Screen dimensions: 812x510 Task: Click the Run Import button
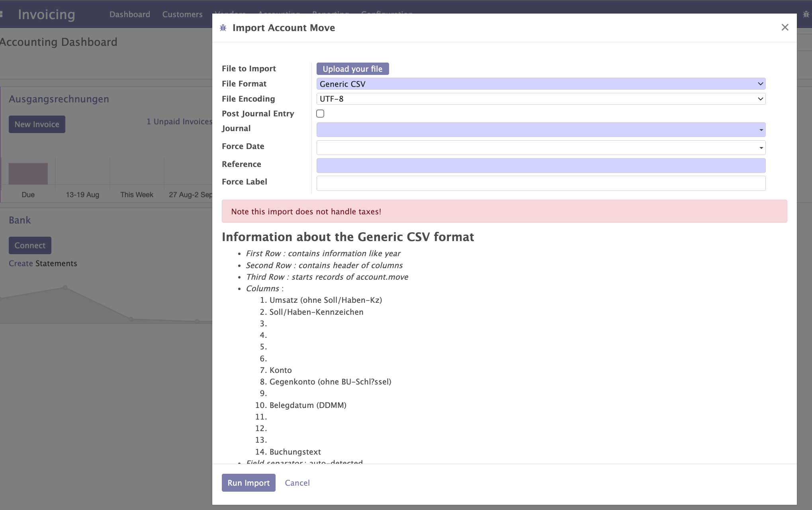(248, 483)
